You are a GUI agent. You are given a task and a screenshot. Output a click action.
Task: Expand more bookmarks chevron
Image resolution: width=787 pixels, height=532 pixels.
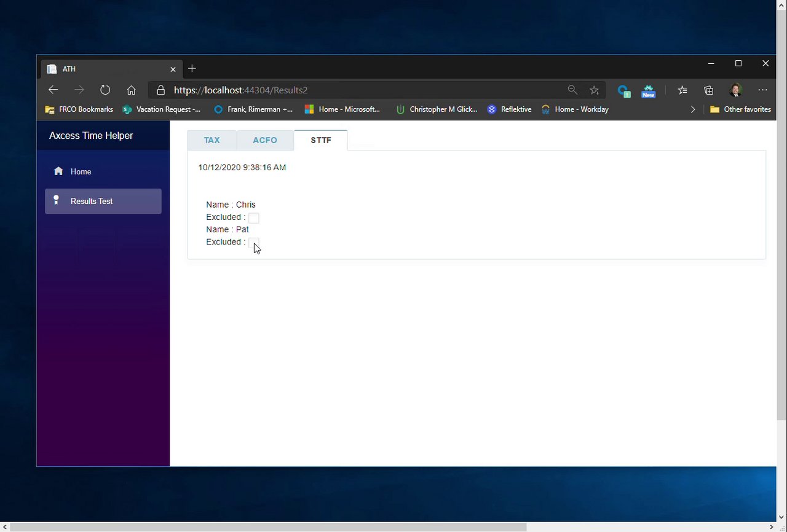[x=693, y=109]
